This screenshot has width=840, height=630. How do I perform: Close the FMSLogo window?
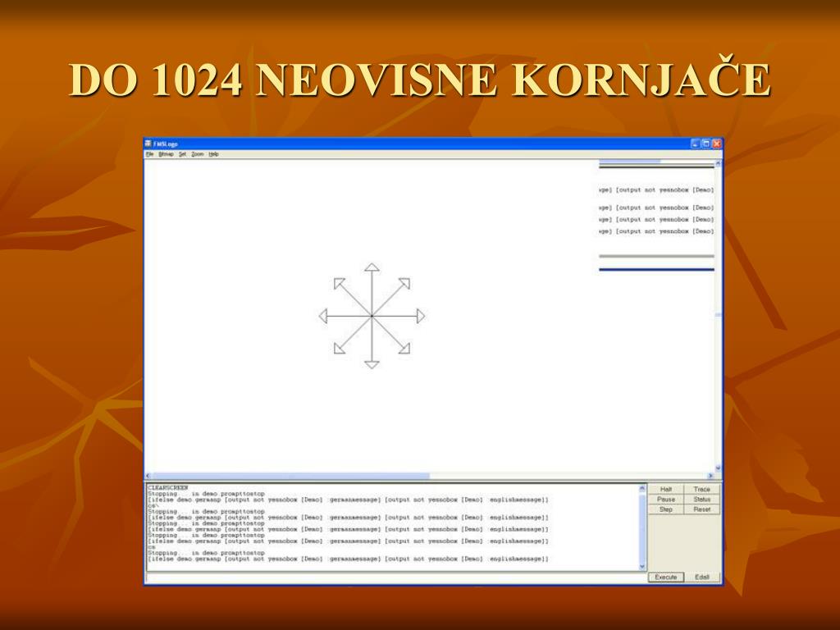tap(717, 144)
